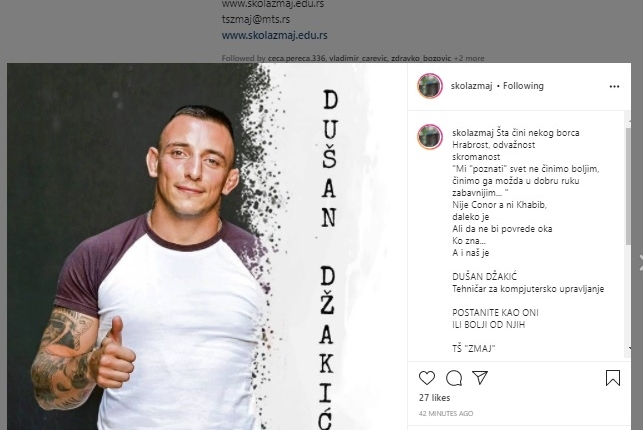Open the three-dot more options menu
Image resolution: width=643 pixels, height=430 pixels.
coord(614,86)
